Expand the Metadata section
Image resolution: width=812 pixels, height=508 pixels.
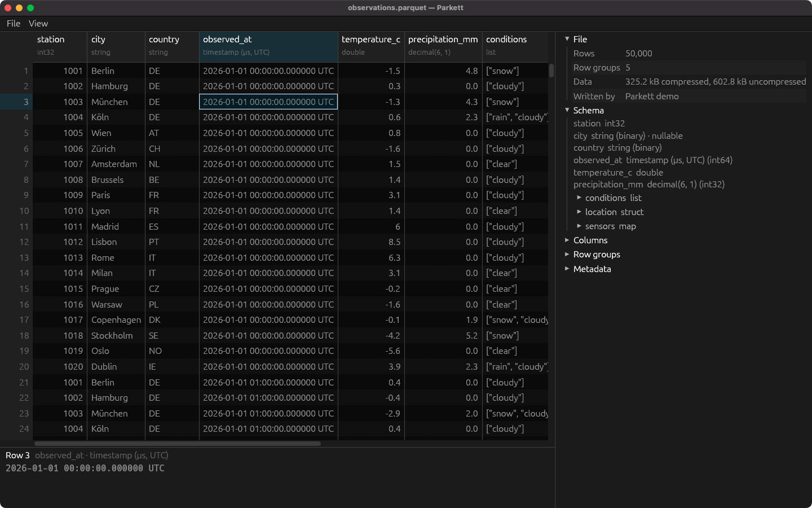click(x=567, y=269)
